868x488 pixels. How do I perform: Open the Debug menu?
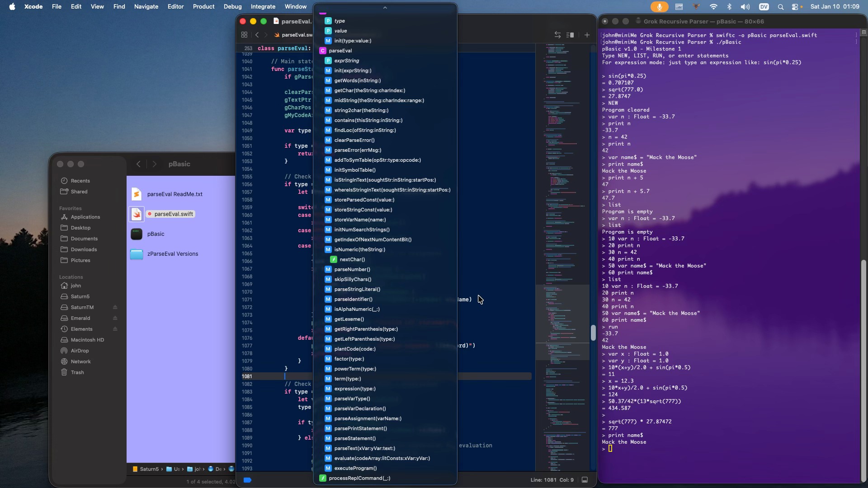coord(232,6)
